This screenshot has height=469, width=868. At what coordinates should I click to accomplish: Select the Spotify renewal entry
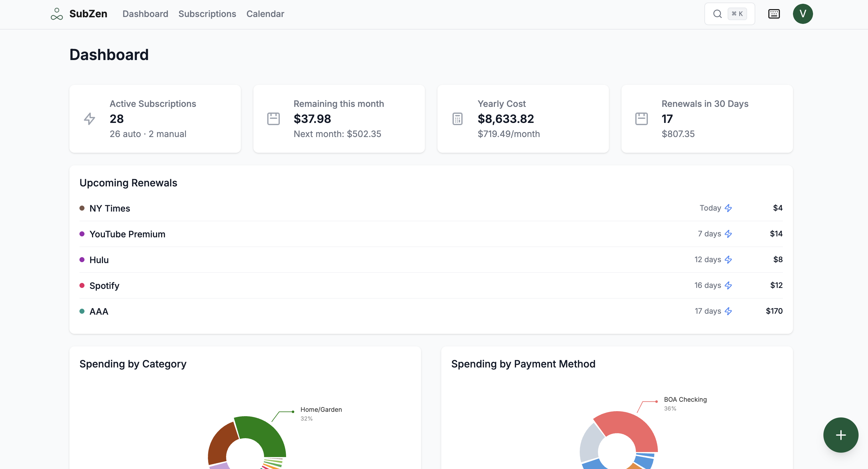[104, 286]
